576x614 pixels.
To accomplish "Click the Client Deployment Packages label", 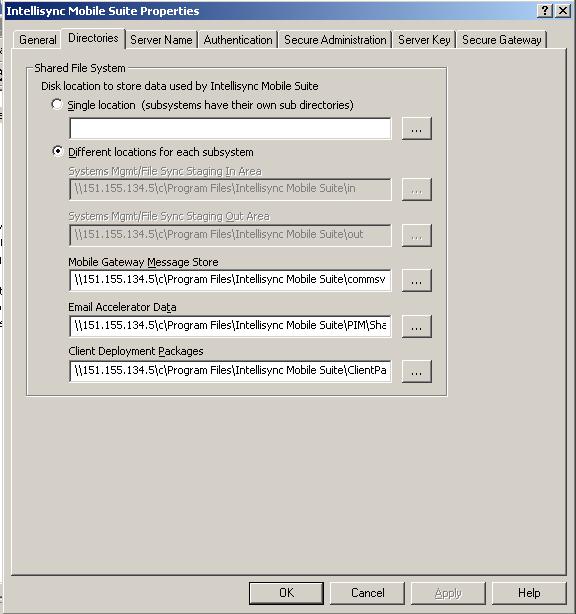I will (x=136, y=351).
